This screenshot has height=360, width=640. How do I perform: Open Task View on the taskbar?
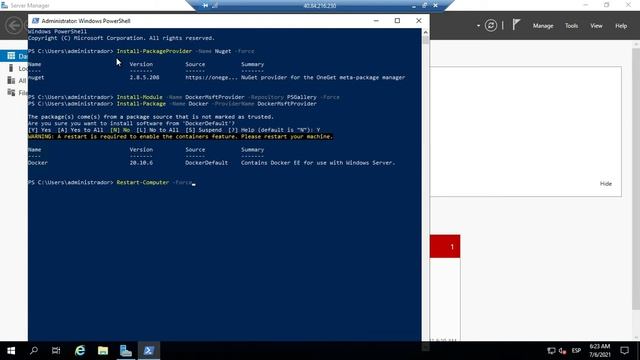point(56,351)
